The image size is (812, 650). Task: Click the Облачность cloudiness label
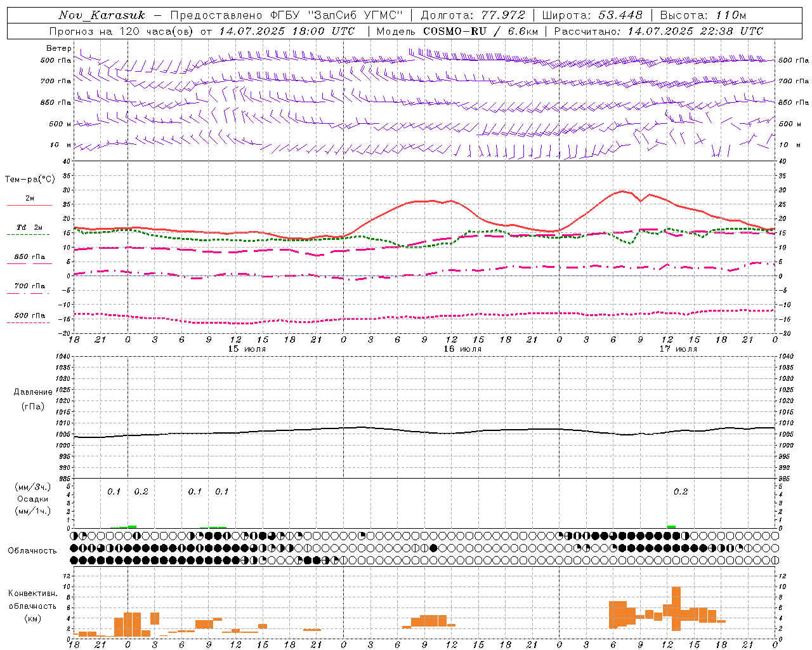point(32,550)
